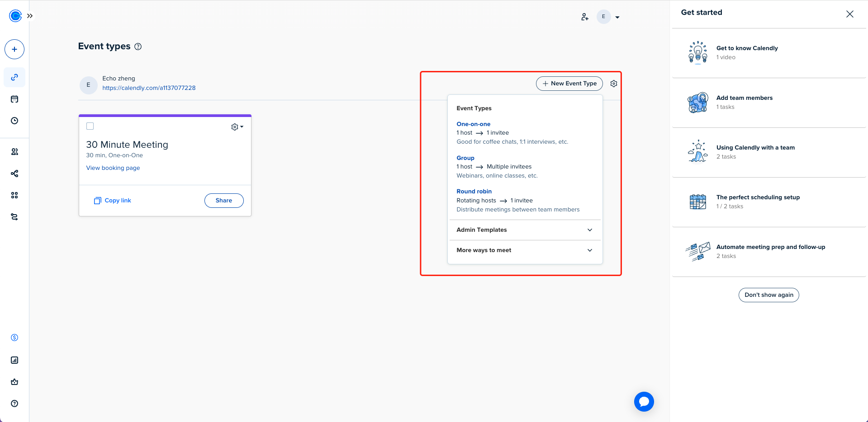The image size is (868, 422).
Task: Click '30 min, One-on-One' subtitle text
Action: pyautogui.click(x=114, y=155)
